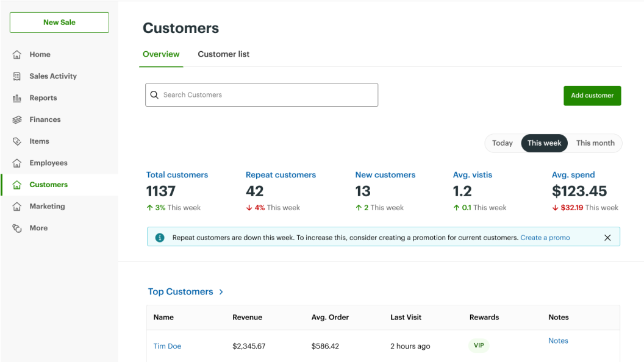Screen dimensions: 644x362
Task: Start a New Sale
Action: click(60, 23)
